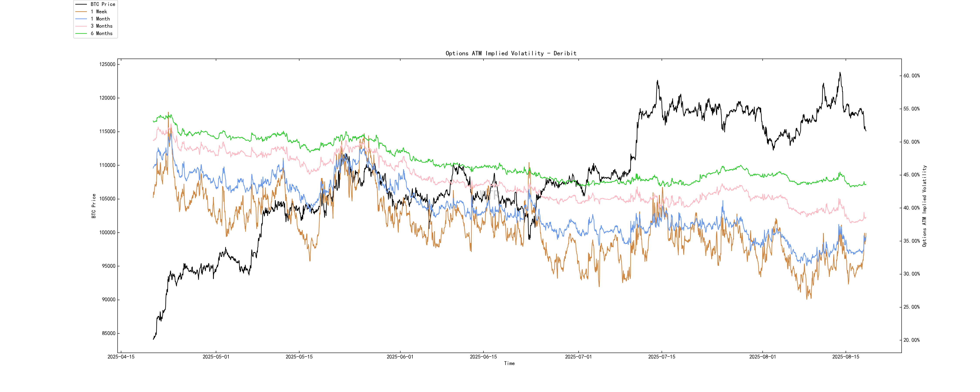The height and width of the screenshot is (392, 980).
Task: Click the 20.00% right axis tick label
Action: (912, 340)
